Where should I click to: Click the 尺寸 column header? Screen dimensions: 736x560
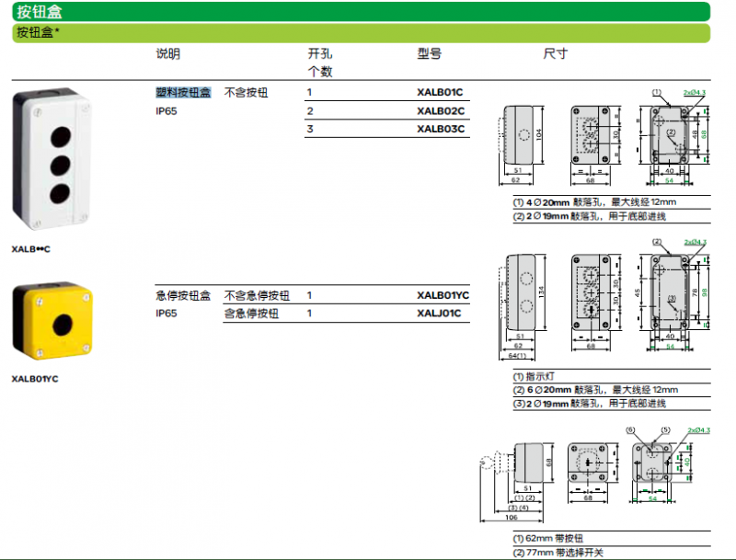click(x=556, y=54)
